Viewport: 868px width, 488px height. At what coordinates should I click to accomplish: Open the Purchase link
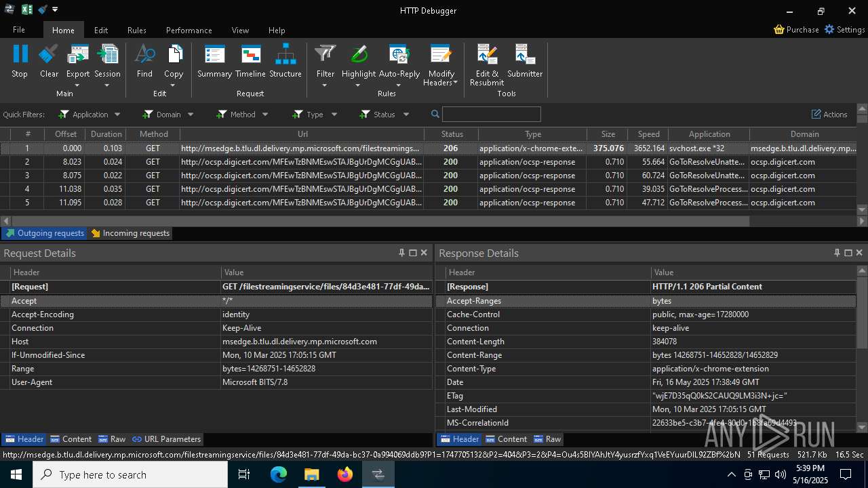coord(797,30)
